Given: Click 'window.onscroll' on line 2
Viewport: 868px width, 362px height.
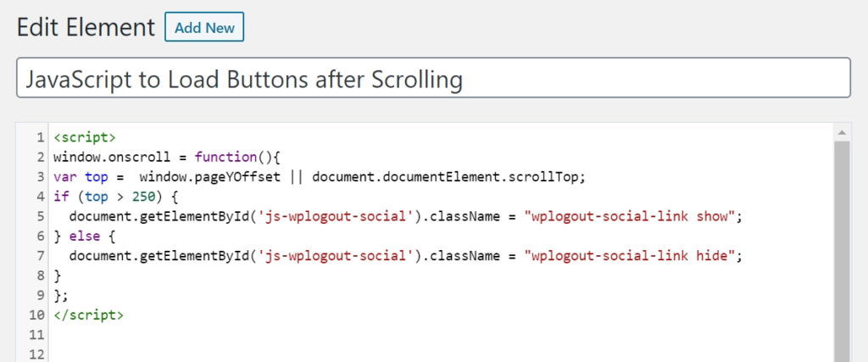Looking at the screenshot, I should tap(112, 157).
